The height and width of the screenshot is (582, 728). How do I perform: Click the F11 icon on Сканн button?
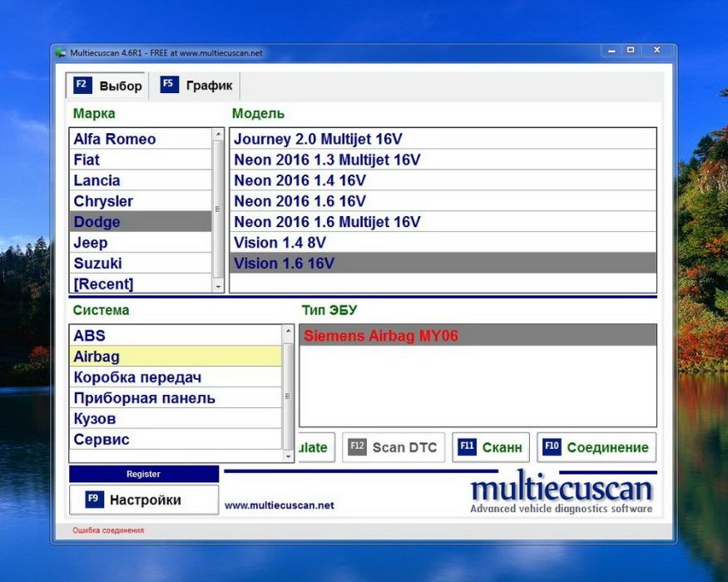(x=467, y=447)
